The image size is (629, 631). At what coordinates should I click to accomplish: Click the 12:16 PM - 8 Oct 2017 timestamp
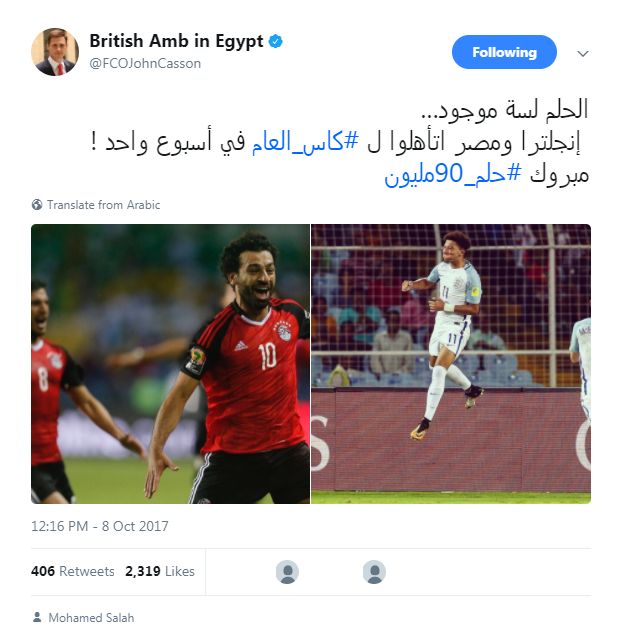pyautogui.click(x=100, y=526)
